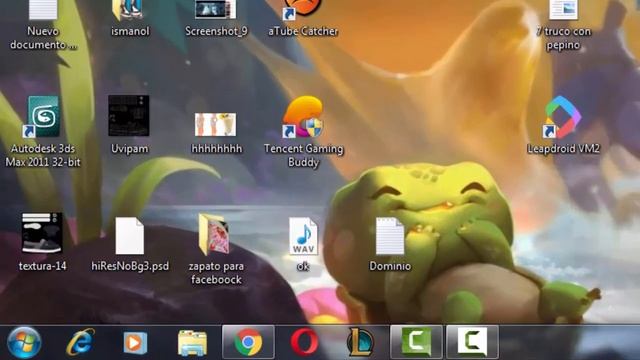
Task: Click the 'zapato para faceboock' folder label
Action: [x=216, y=273]
